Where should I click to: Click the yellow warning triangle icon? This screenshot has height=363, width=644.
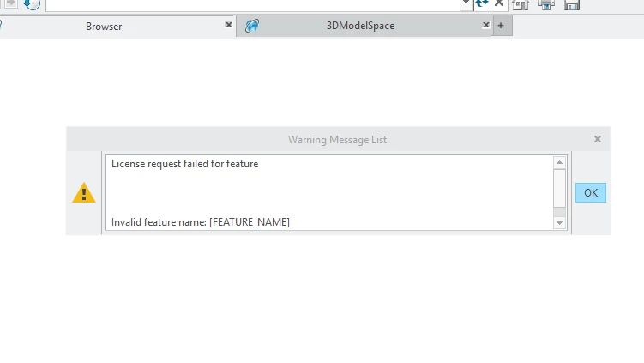84,192
